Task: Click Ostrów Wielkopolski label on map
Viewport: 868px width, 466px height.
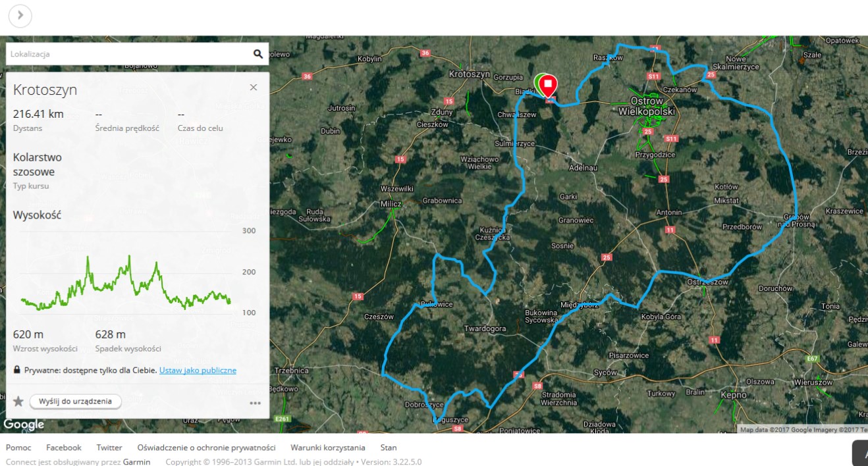Action: pos(647,106)
